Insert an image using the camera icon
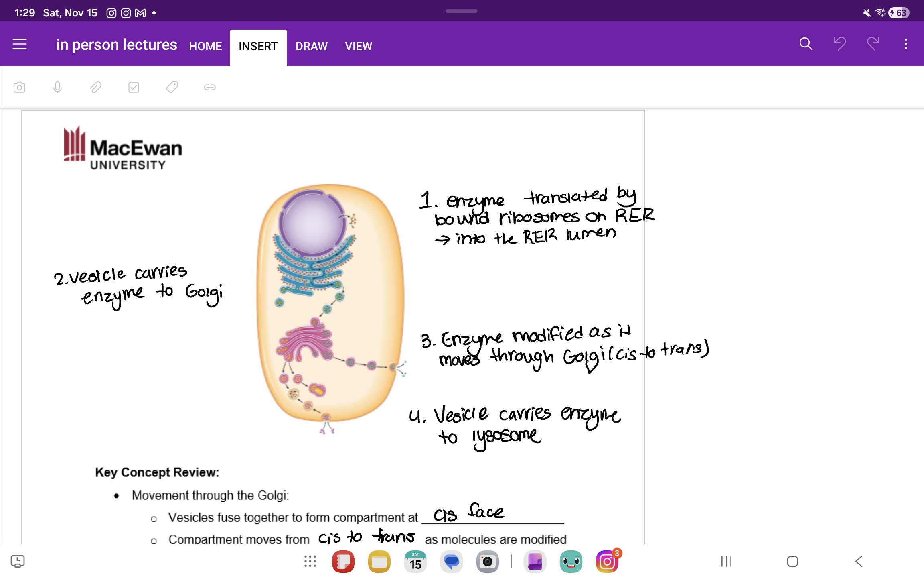 point(19,87)
